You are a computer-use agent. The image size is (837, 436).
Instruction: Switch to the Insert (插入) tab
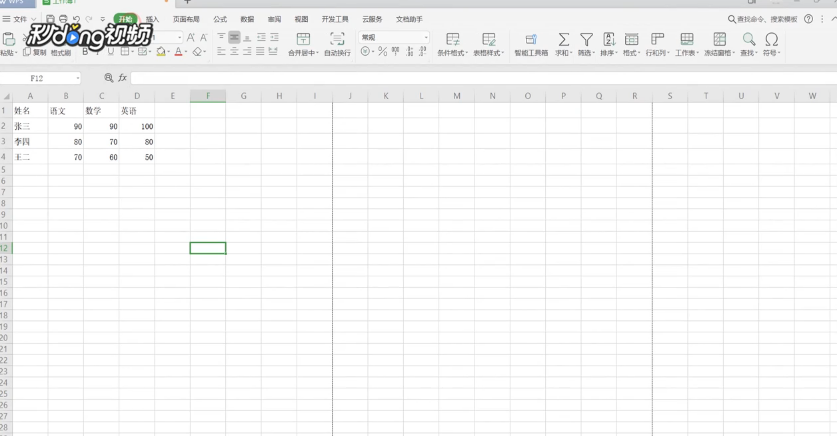tap(153, 19)
